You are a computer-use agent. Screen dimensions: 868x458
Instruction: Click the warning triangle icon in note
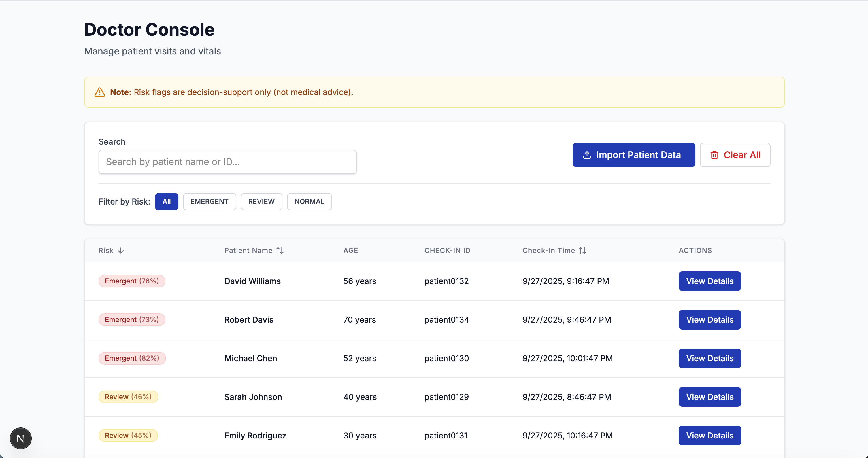pos(99,92)
